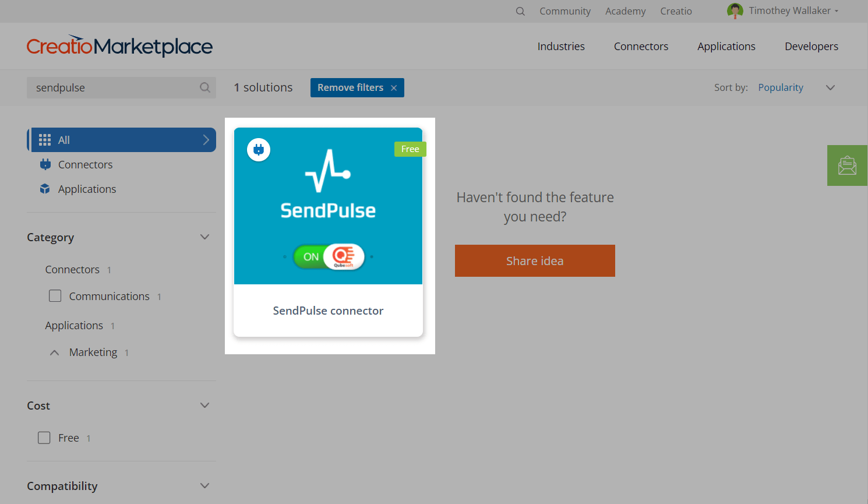
Task: Collapse the Cost section chevron
Action: (x=204, y=405)
